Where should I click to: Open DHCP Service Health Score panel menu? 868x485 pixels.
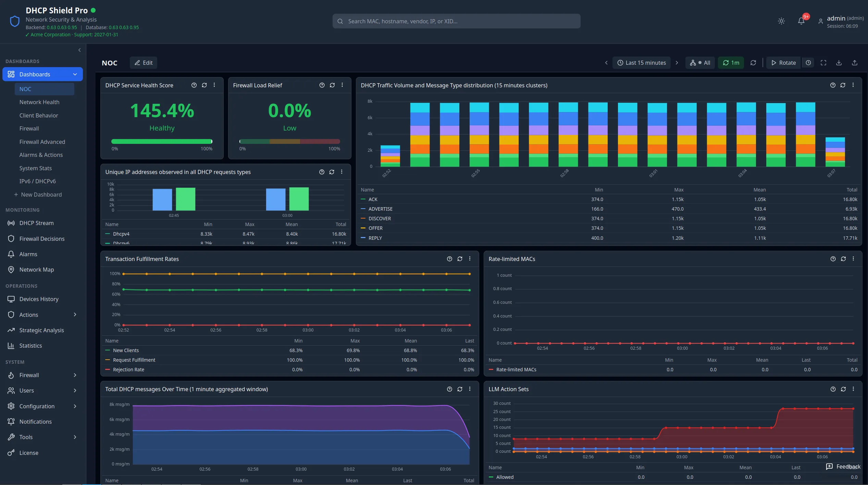214,85
